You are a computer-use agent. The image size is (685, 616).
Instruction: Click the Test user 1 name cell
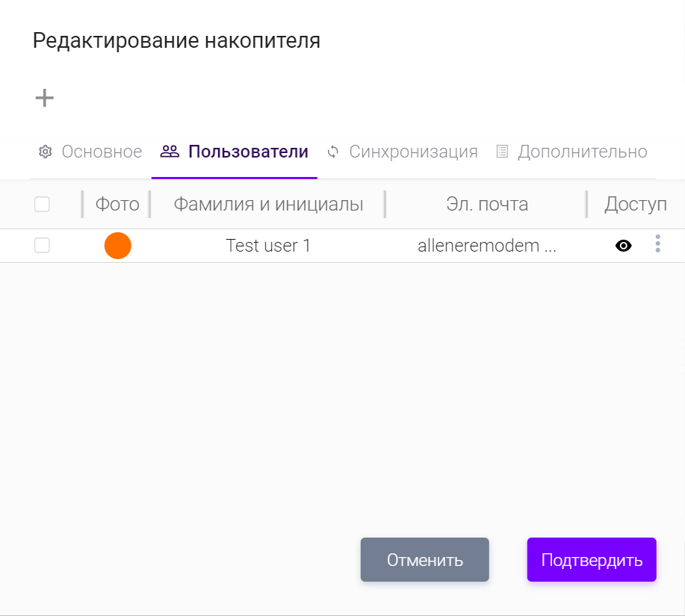click(268, 246)
